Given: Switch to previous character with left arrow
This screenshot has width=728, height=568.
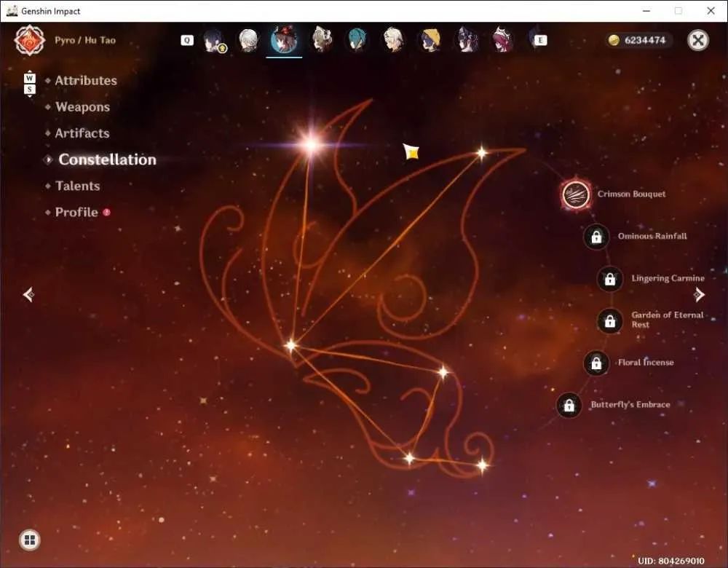Looking at the screenshot, I should (28, 294).
